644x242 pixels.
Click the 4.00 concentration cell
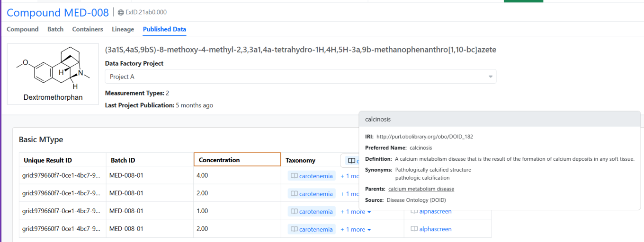click(237, 175)
